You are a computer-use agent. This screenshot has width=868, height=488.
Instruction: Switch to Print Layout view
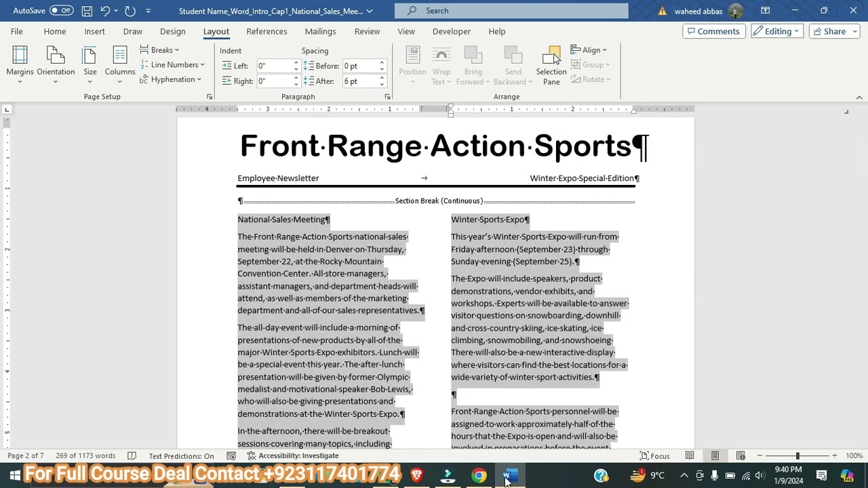pos(715,456)
